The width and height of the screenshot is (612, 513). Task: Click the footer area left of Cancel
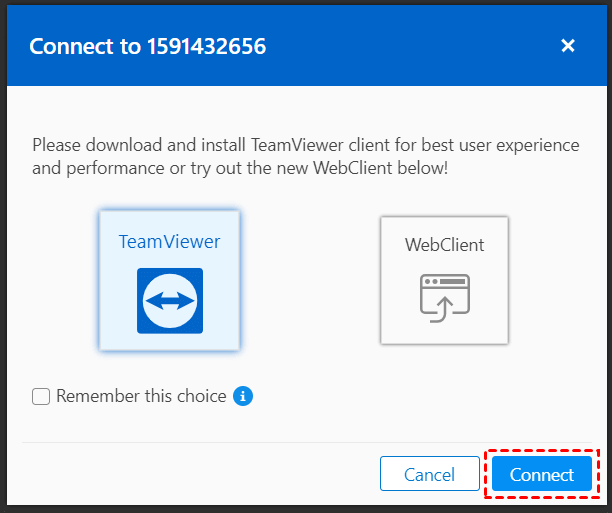pos(200,474)
